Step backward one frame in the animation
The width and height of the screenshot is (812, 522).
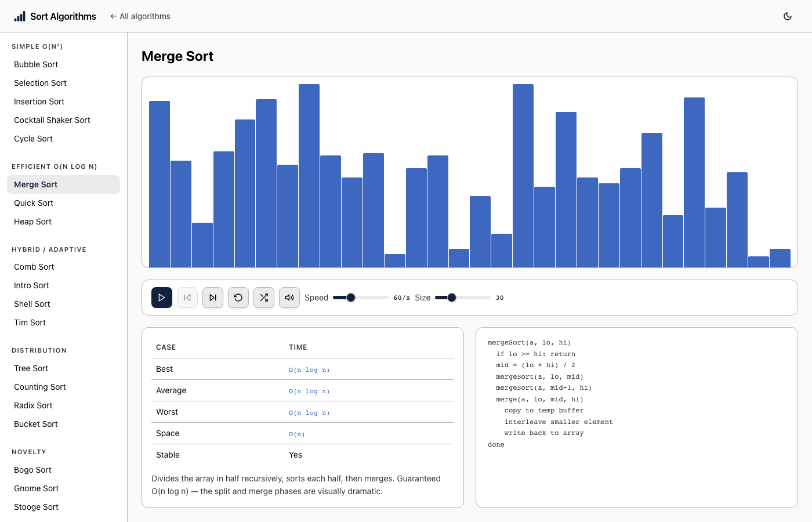[187, 298]
